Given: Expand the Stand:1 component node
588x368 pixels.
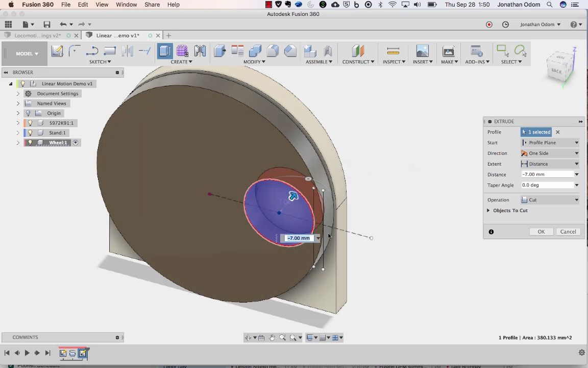Looking at the screenshot, I should (18, 132).
